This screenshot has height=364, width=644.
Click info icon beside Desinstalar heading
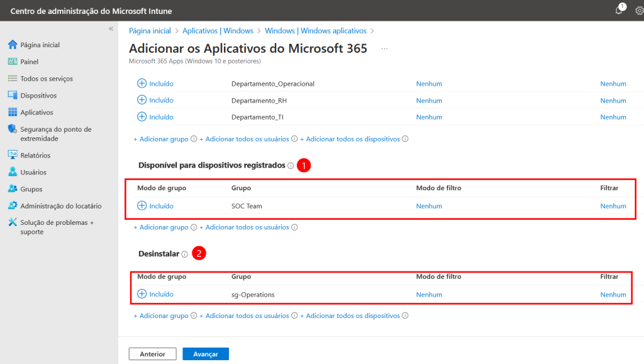pos(185,254)
